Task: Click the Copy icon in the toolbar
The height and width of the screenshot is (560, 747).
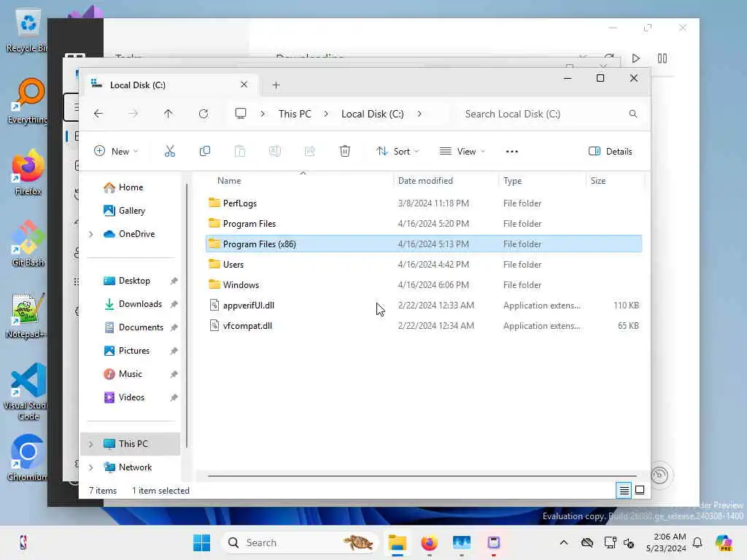Action: (205, 152)
